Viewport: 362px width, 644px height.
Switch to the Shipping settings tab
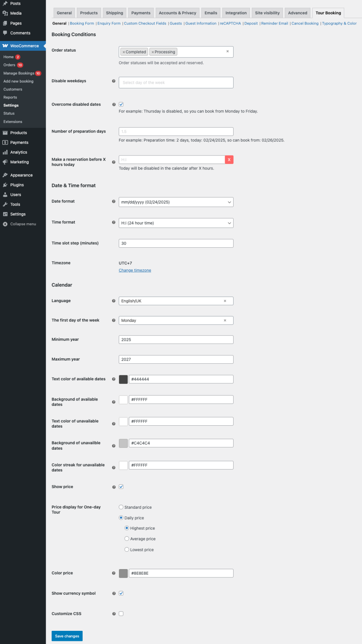point(114,13)
